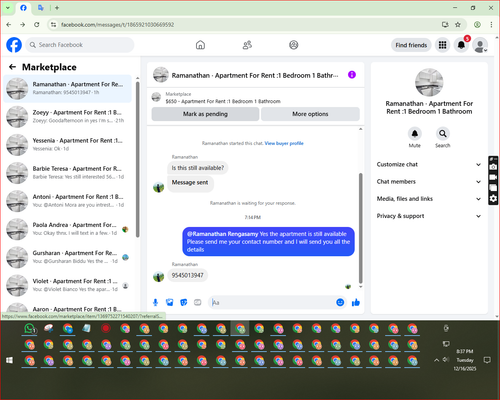The image size is (500, 400).
Task: Open Yessenia apartment conversation
Action: tap(68, 145)
